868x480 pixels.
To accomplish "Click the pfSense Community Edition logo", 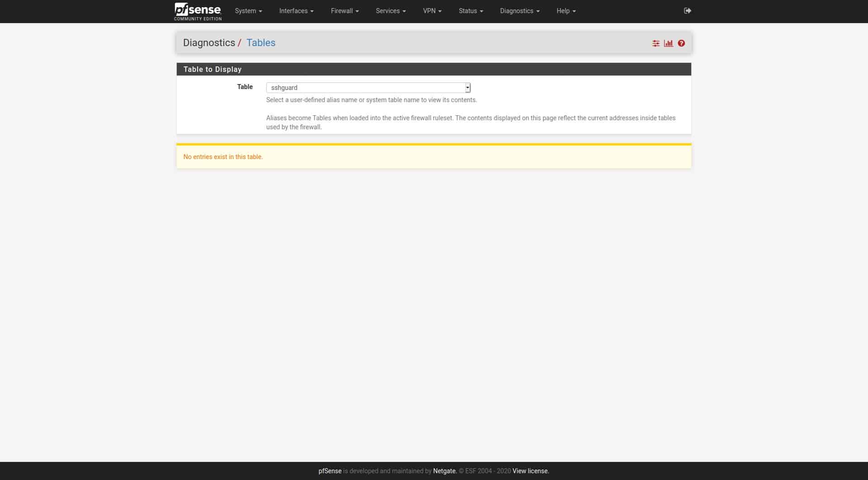I will click(198, 11).
